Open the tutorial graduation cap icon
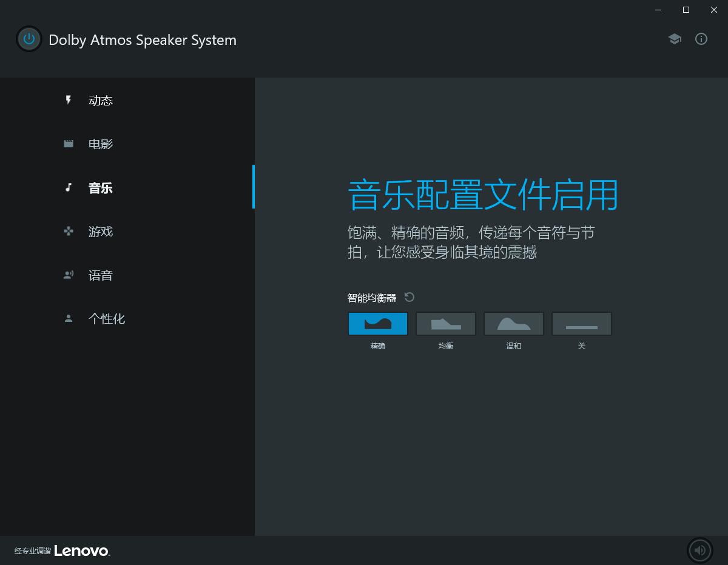 click(x=675, y=39)
